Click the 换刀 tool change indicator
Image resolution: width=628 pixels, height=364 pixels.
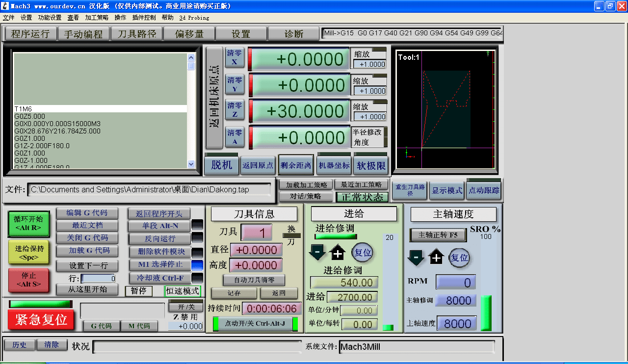click(x=291, y=236)
